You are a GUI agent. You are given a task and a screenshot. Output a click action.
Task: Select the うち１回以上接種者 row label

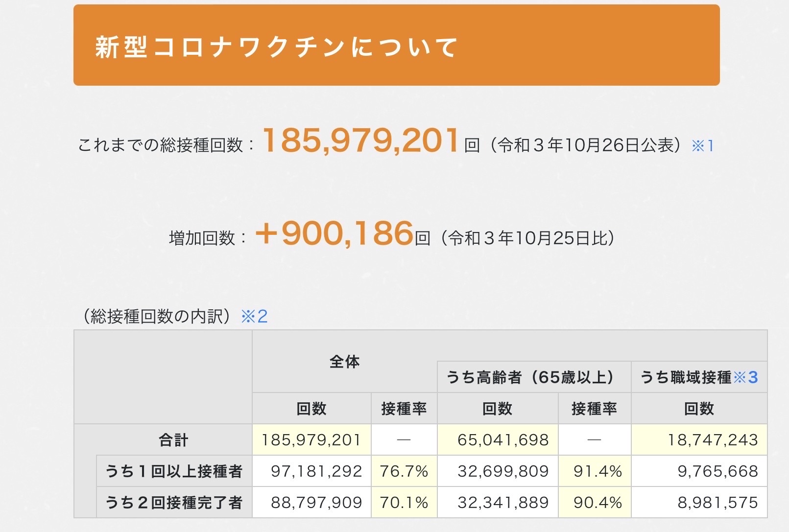(x=174, y=471)
